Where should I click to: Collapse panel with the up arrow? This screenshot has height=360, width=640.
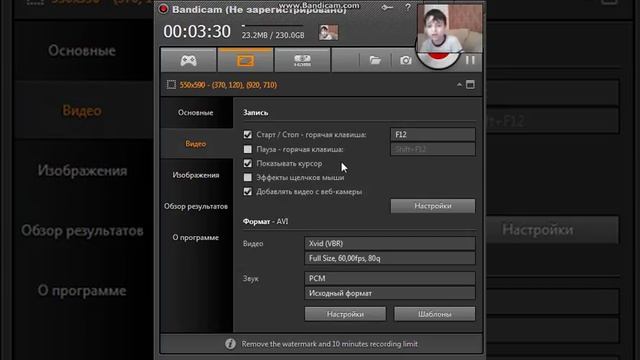pyautogui.click(x=459, y=85)
